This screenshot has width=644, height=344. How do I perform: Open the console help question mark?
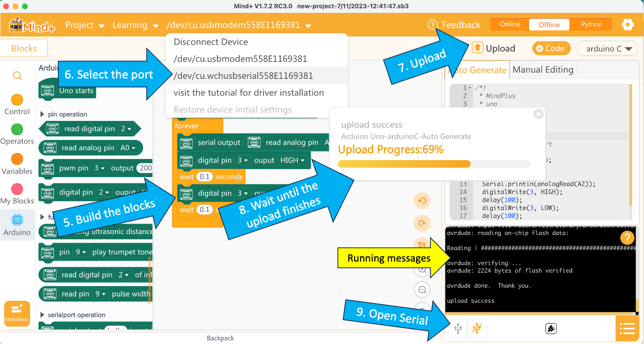coord(627,238)
